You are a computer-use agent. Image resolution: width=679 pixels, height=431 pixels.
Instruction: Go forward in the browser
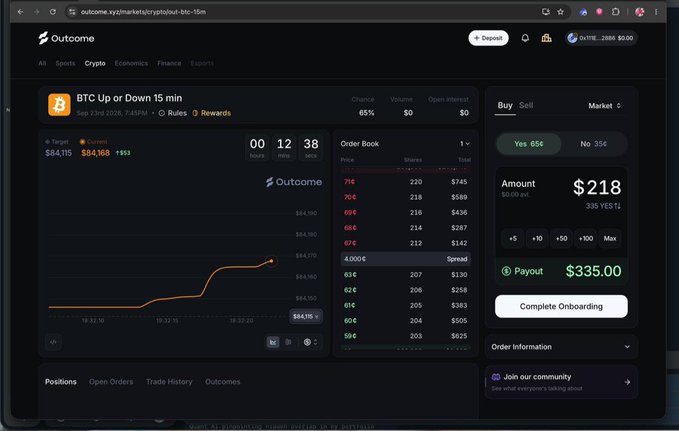[36, 12]
